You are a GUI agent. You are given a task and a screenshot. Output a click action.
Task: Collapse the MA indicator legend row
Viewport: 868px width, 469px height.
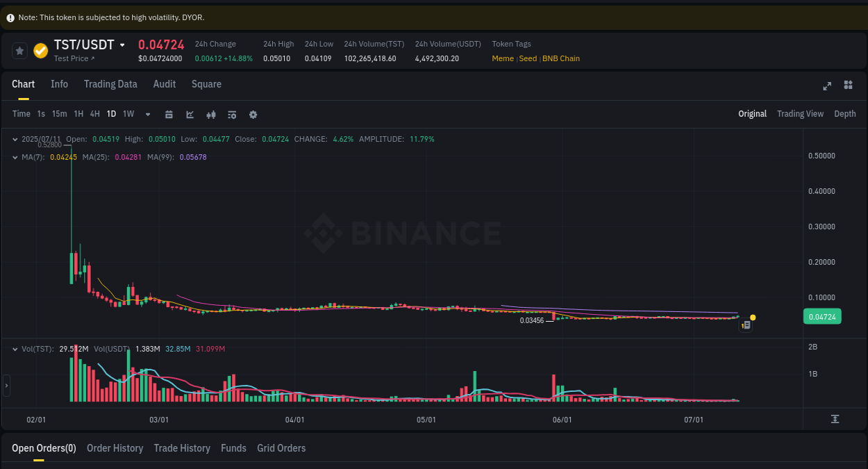(15, 157)
